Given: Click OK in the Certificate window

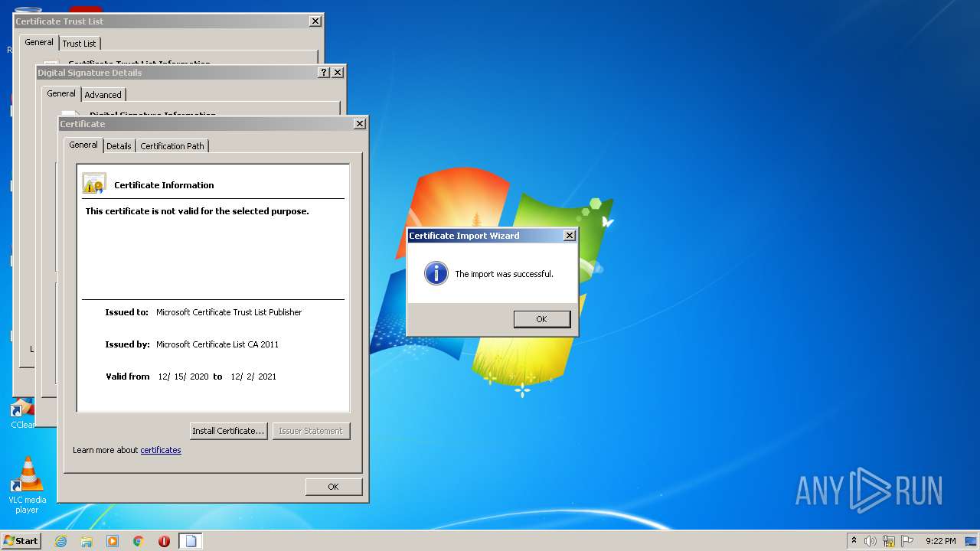Looking at the screenshot, I should point(333,487).
